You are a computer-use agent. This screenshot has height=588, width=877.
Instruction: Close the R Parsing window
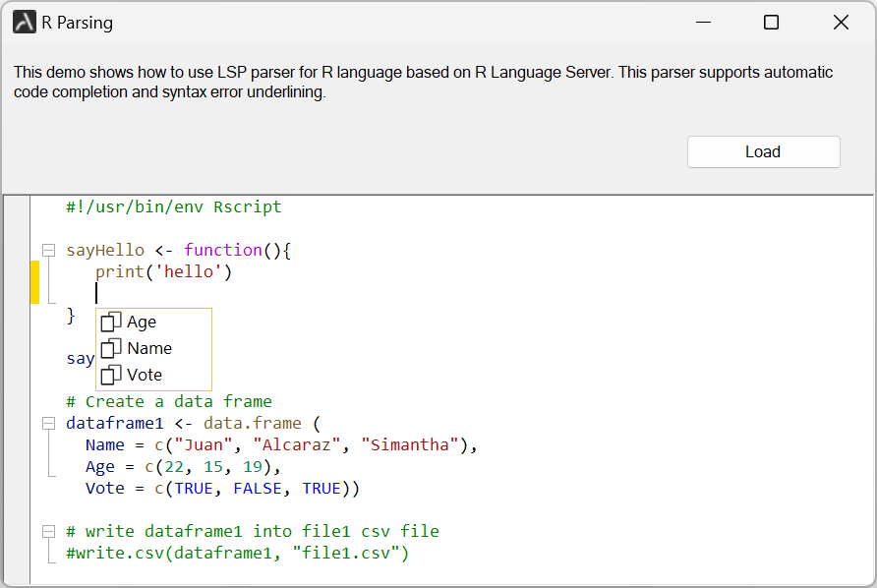point(841,23)
